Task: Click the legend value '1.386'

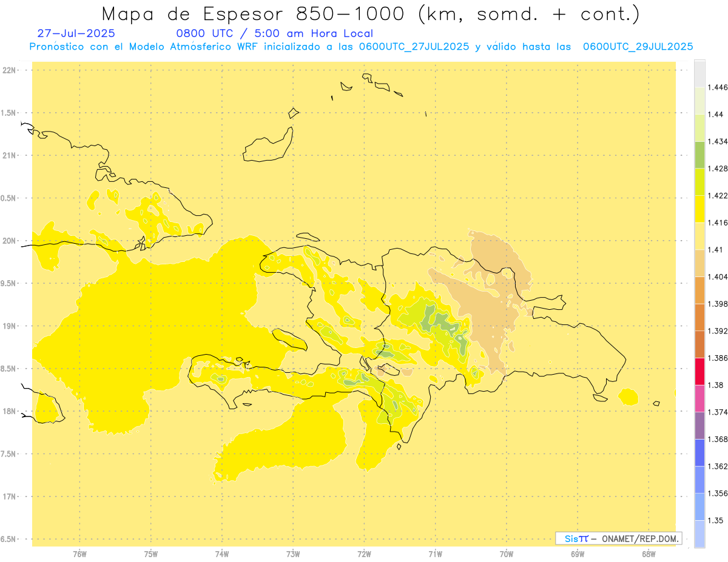Action: pyautogui.click(x=717, y=358)
